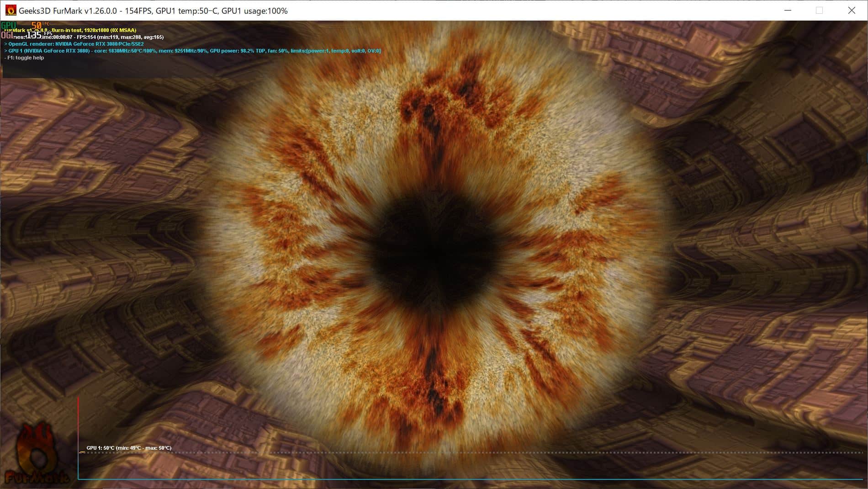Click the FurMark app icon in title bar
Viewport: 868px width, 489px height.
tap(11, 11)
